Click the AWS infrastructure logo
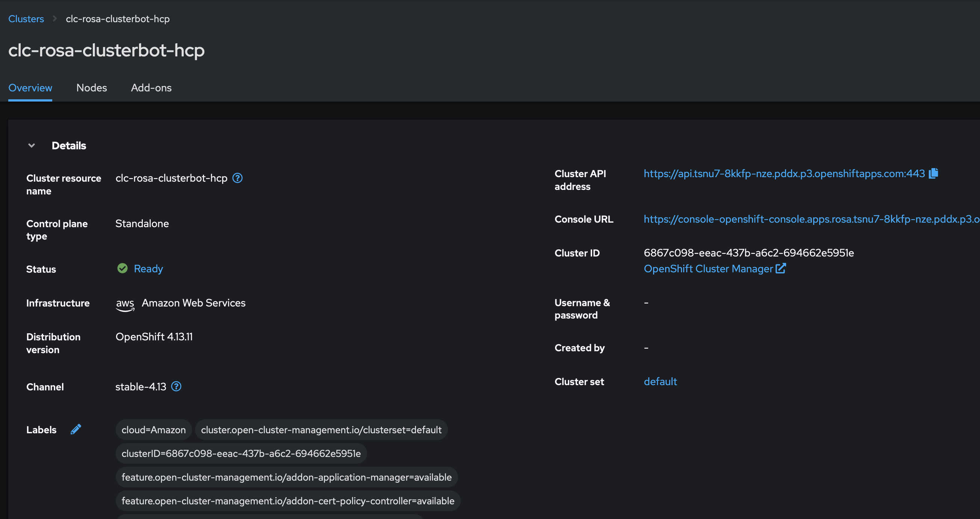The width and height of the screenshot is (980, 519). point(125,304)
